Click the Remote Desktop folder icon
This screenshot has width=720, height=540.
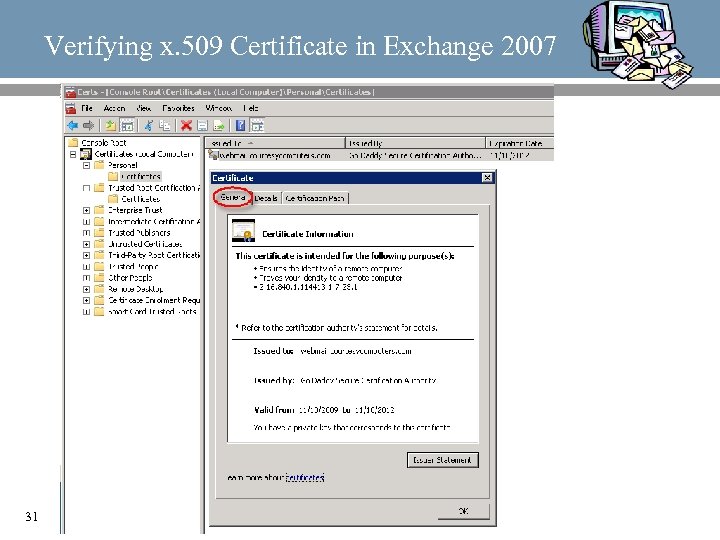point(99,289)
